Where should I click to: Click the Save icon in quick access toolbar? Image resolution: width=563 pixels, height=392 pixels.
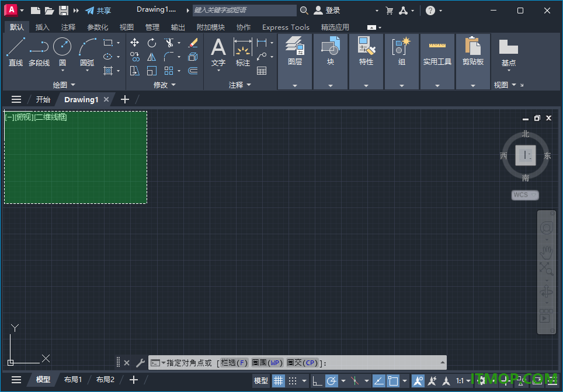(64, 11)
